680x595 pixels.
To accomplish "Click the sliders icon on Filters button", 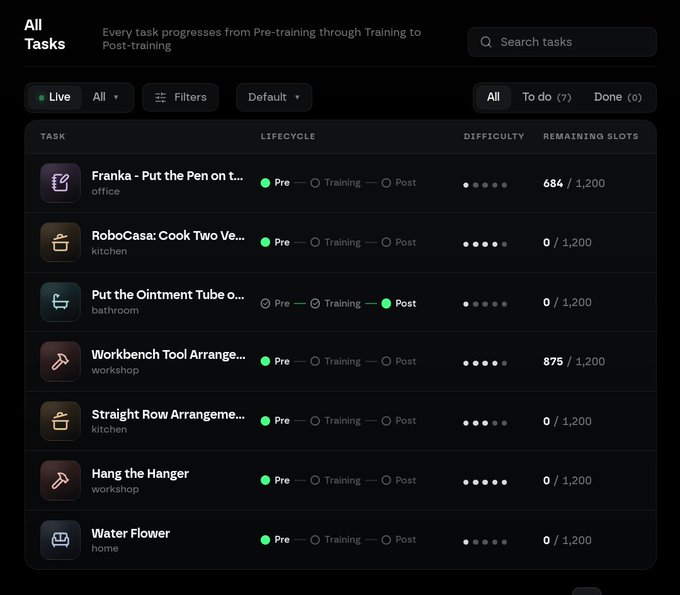I will click(160, 97).
